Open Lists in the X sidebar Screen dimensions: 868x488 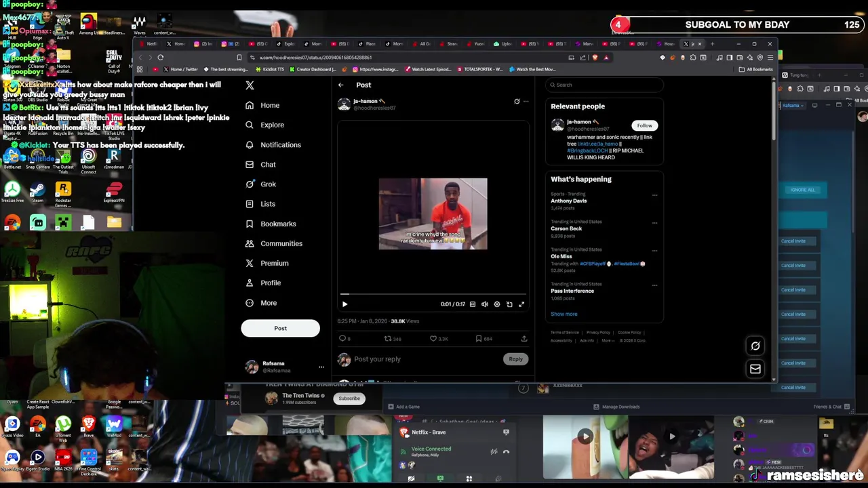[260, 203]
